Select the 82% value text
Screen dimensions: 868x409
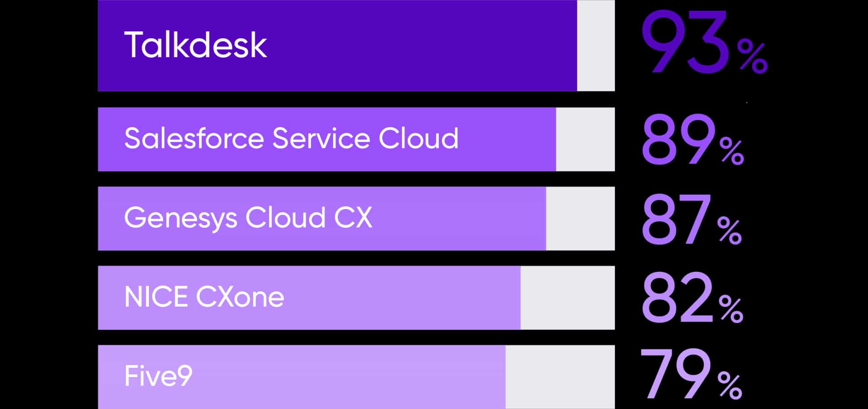pyautogui.click(x=692, y=298)
